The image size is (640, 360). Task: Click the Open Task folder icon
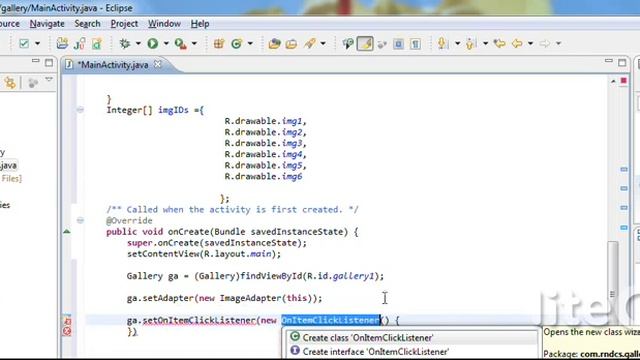pyautogui.click(x=291, y=43)
